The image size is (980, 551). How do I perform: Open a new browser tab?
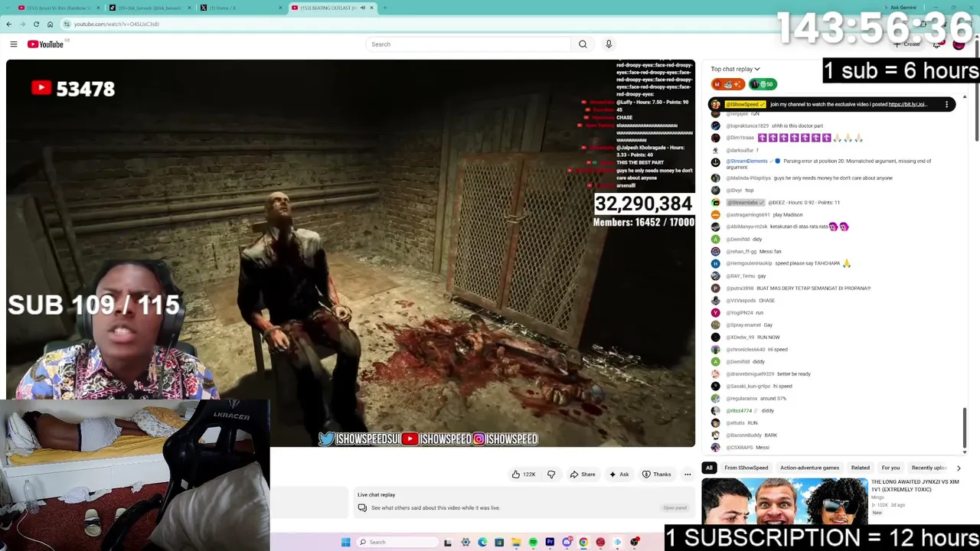point(384,8)
